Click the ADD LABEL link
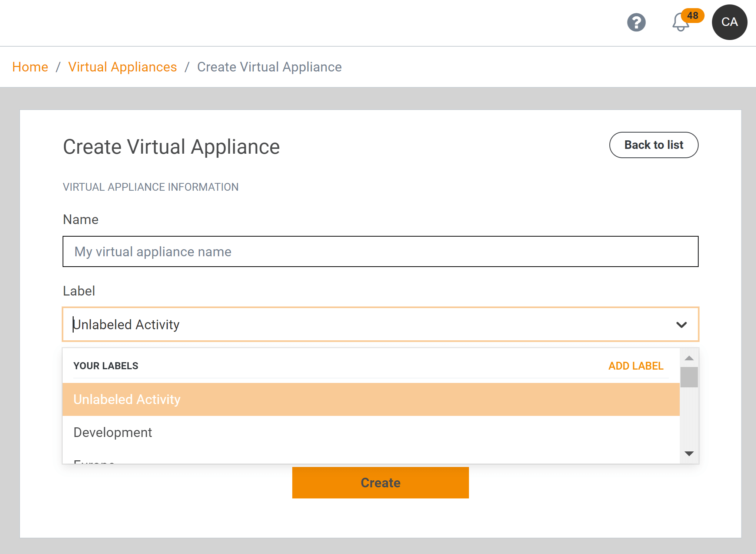The image size is (756, 554). pos(636,366)
